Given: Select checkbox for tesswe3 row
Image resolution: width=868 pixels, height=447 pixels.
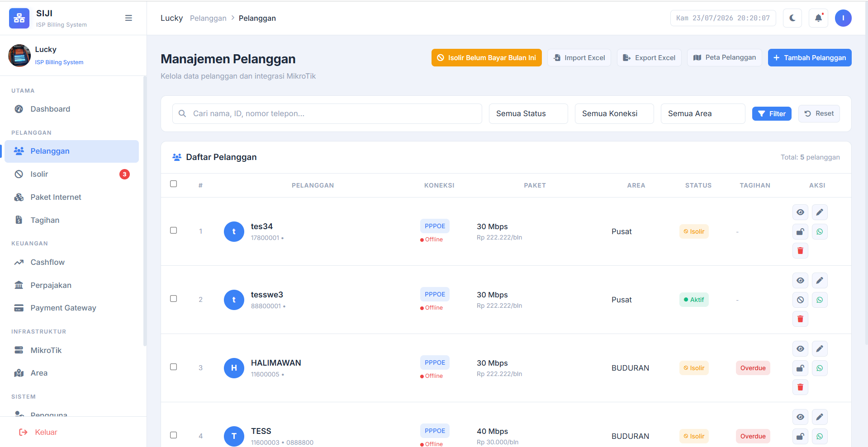Looking at the screenshot, I should tap(173, 299).
